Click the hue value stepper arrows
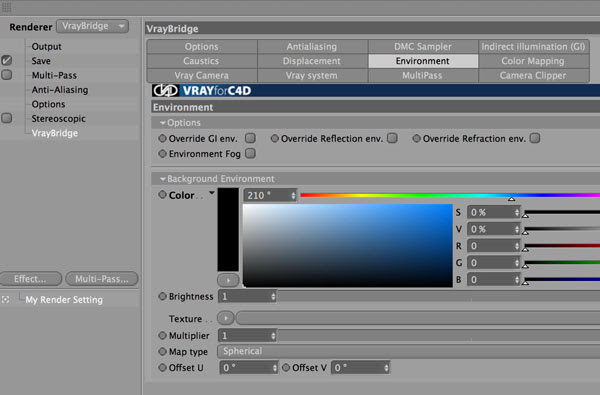Image resolution: width=600 pixels, height=395 pixels. (293, 196)
